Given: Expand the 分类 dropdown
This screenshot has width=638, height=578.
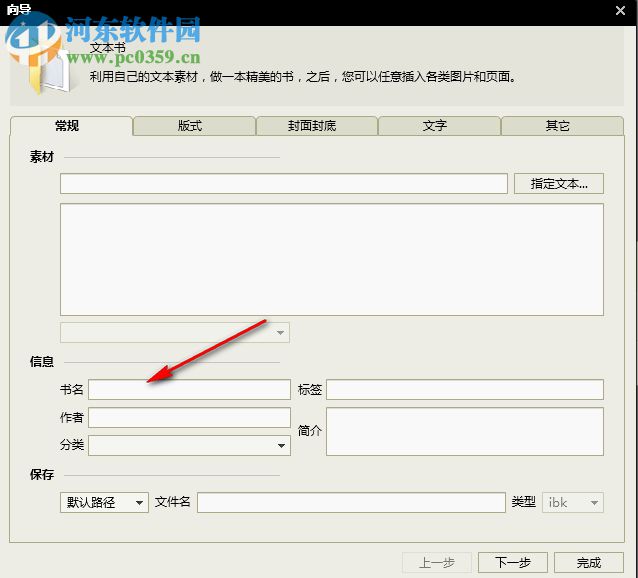Looking at the screenshot, I should click(190, 445).
